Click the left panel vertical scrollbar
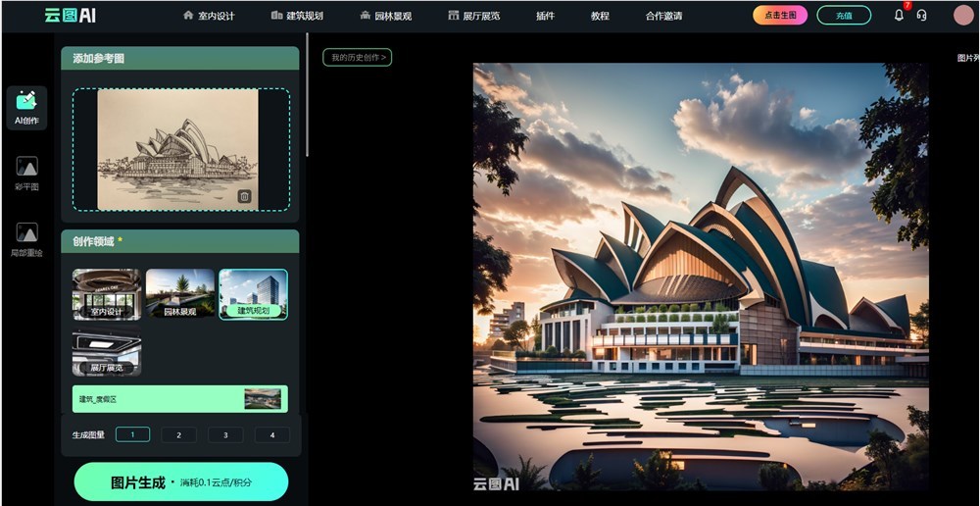The height and width of the screenshot is (506, 980). point(306,94)
